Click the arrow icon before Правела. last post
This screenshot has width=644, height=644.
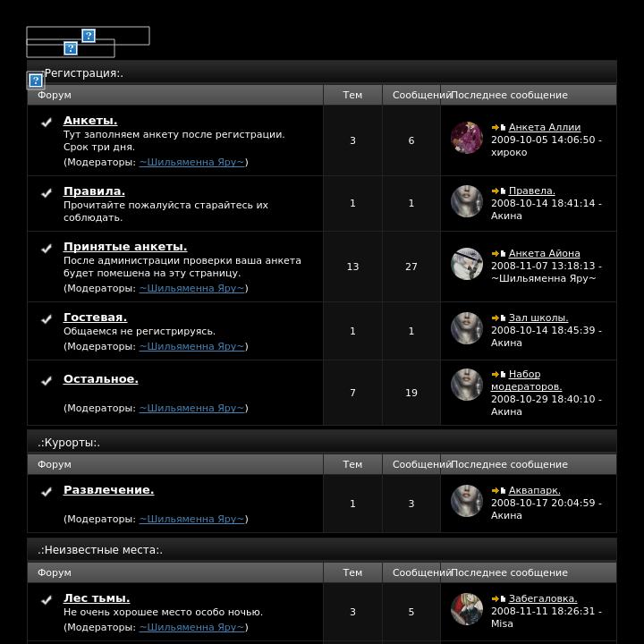(x=495, y=191)
